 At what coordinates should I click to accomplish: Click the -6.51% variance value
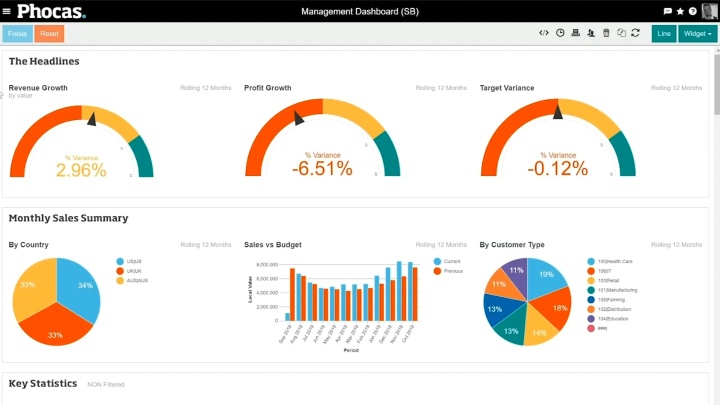pos(322,169)
